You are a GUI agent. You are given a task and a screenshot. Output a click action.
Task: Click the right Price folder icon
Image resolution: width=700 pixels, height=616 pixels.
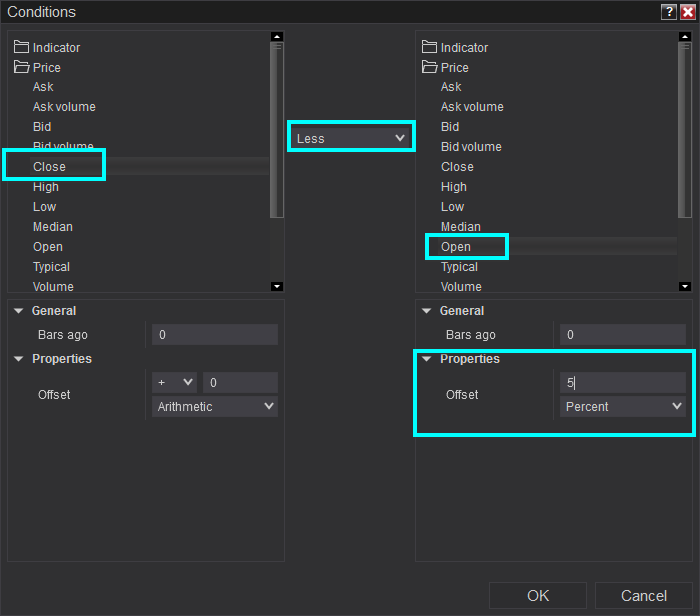pos(430,67)
